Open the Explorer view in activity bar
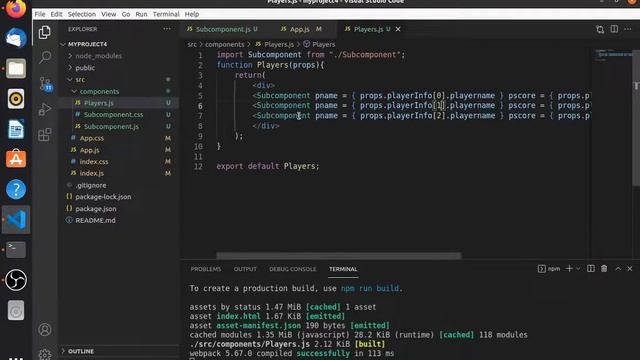Image resolution: width=640 pixels, height=360 pixels. coord(45,33)
